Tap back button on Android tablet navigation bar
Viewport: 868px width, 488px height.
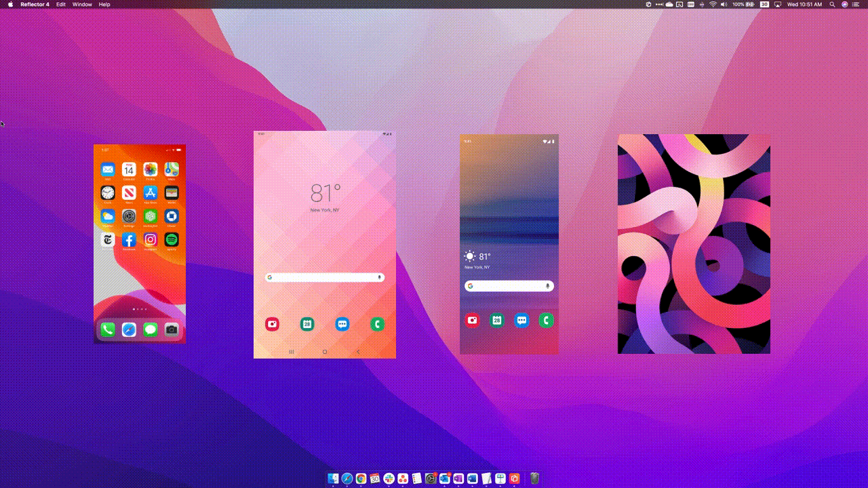(358, 352)
